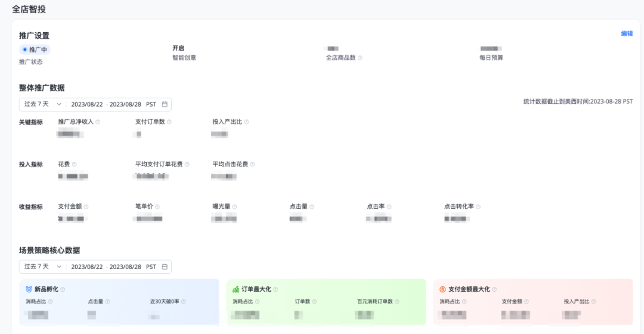
Task: Click end date 2023/08/28 in 场景策略核心数据
Action: (125, 267)
